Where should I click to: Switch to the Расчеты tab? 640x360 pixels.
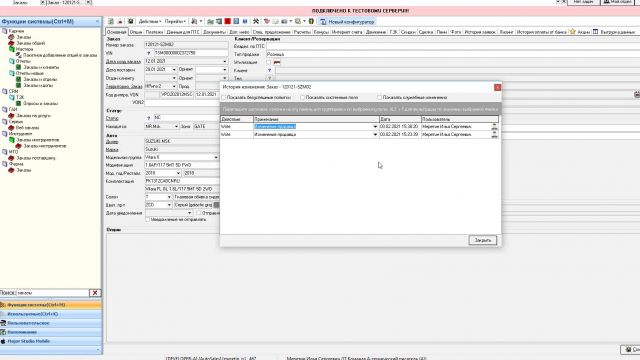[x=302, y=32]
